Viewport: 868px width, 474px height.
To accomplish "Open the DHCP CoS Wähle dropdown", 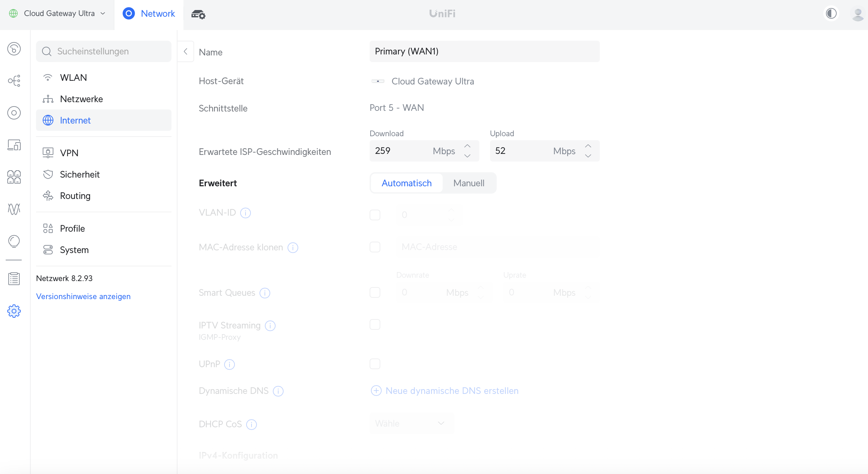I will point(411,423).
